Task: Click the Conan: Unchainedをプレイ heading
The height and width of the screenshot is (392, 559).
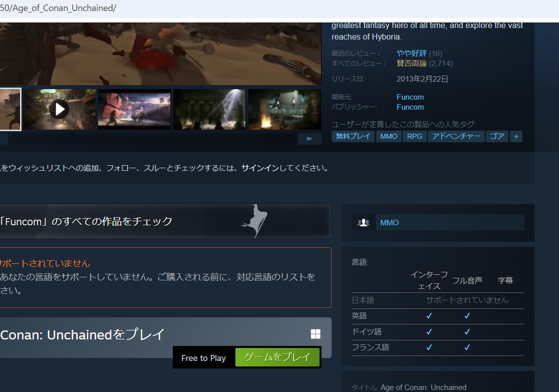Action: point(82,334)
